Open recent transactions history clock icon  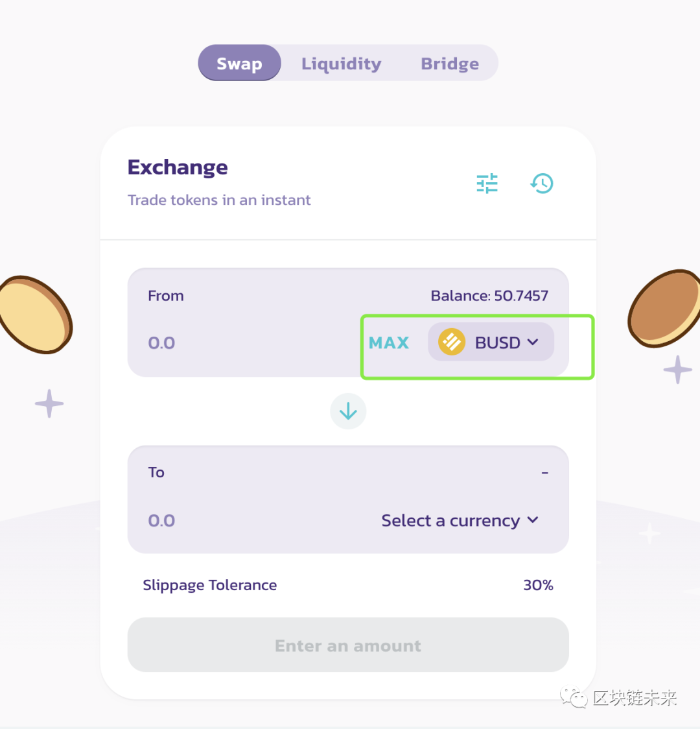[542, 184]
